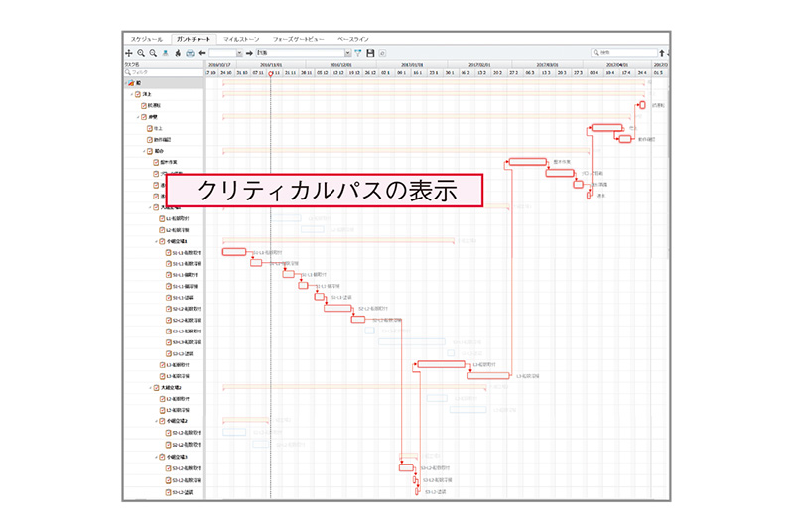The image size is (794, 532).
Task: Switch to the スケジュール tab
Action: click(147, 37)
